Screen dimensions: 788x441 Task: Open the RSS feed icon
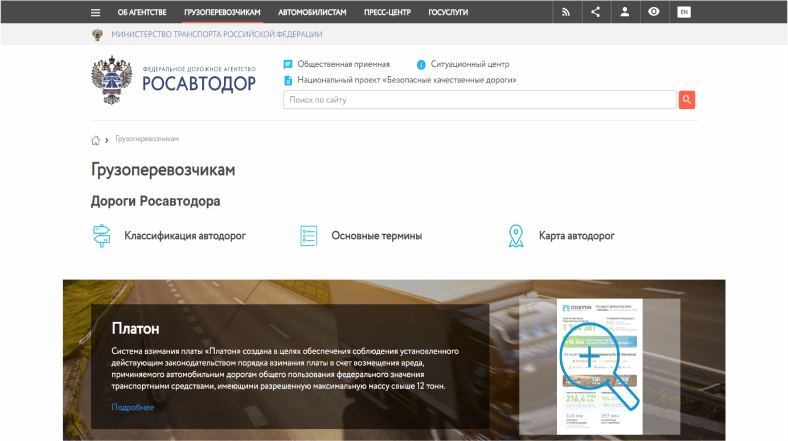(566, 13)
